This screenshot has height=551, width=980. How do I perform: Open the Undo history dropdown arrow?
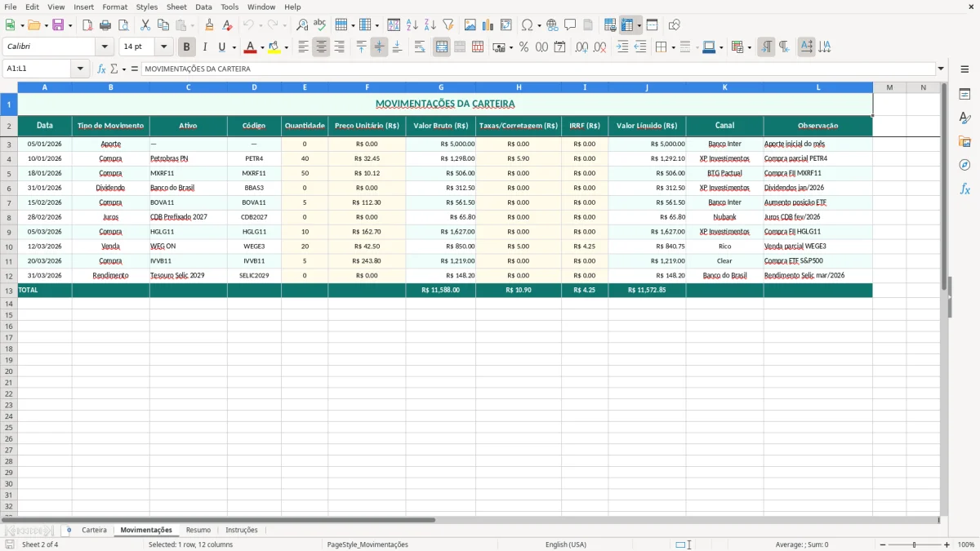[x=260, y=25]
